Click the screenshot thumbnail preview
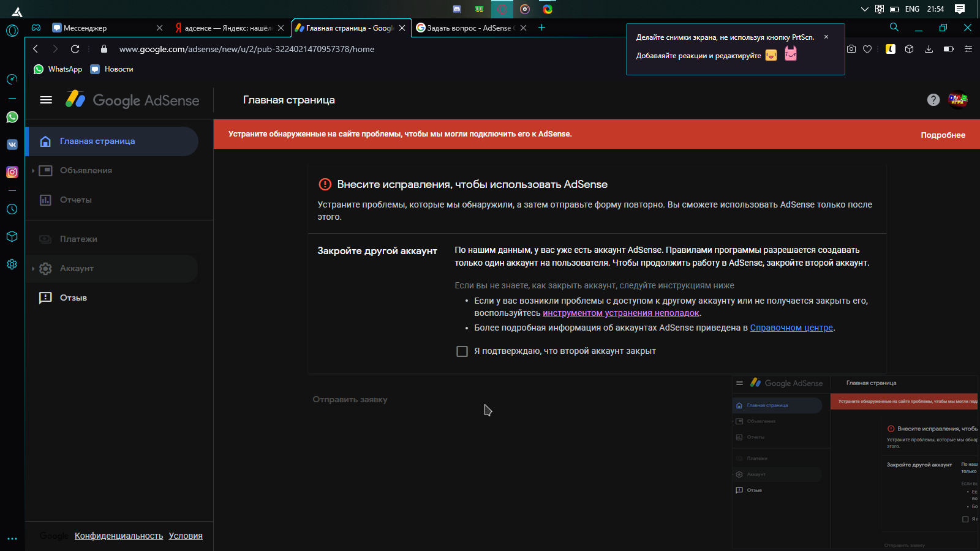The image size is (980, 551). point(855,462)
